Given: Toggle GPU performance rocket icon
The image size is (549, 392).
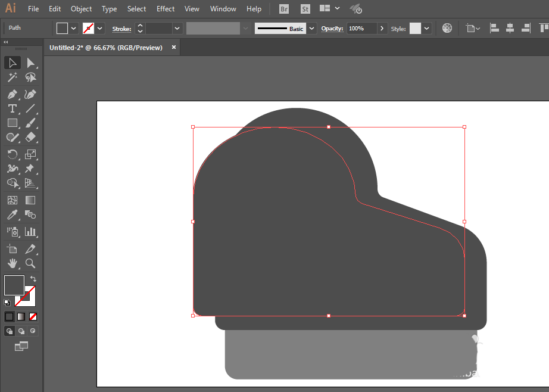Looking at the screenshot, I should (x=356, y=9).
